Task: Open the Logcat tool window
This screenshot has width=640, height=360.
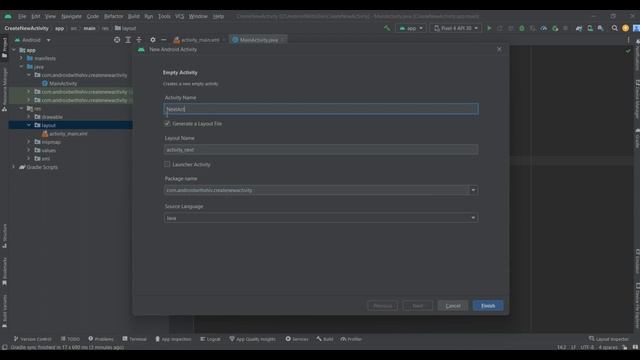Action: click(211, 339)
